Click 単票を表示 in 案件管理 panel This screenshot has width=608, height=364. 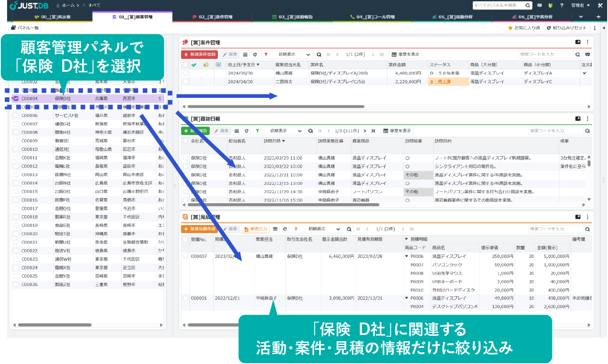tap(406, 54)
